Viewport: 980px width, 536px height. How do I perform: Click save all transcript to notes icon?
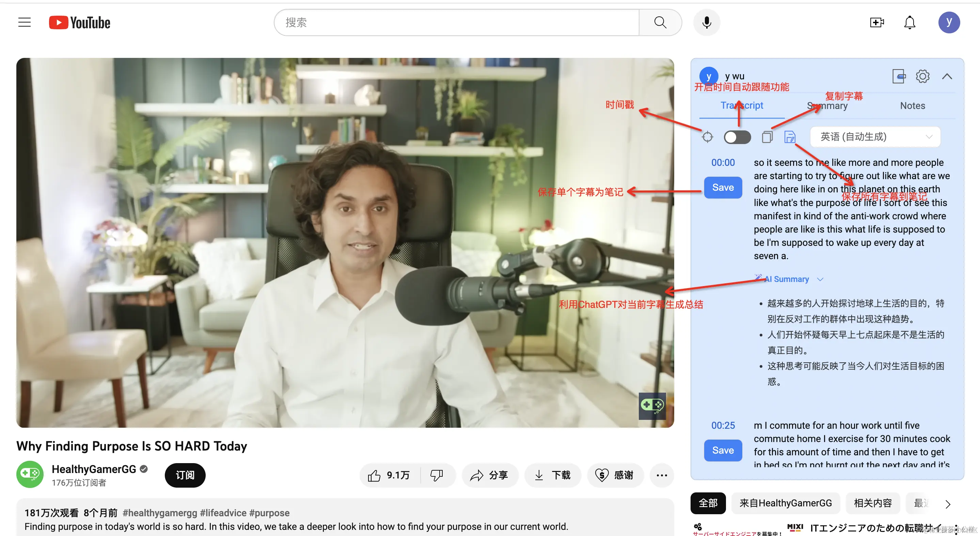click(x=790, y=137)
